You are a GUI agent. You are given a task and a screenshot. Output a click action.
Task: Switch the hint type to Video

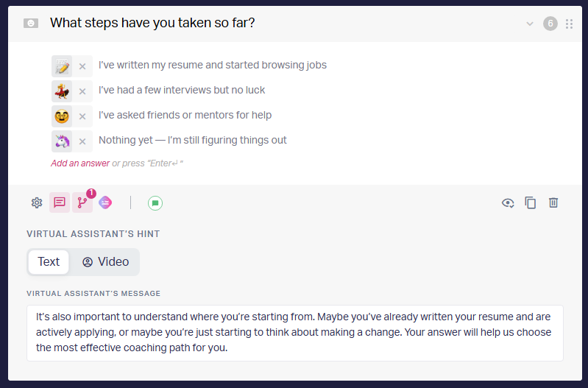105,261
